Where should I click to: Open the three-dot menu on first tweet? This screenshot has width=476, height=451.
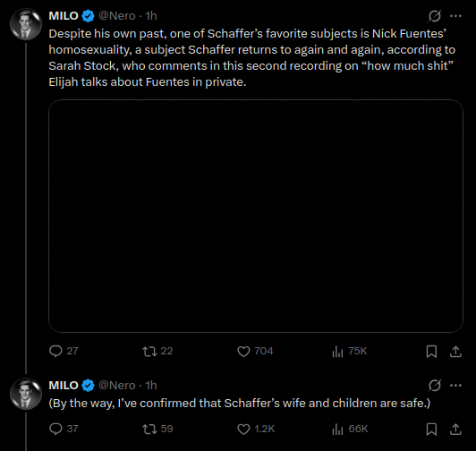pyautogui.click(x=455, y=16)
